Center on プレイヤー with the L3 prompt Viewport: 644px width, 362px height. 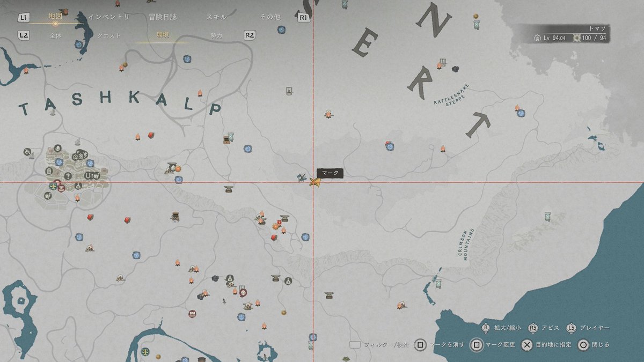pyautogui.click(x=588, y=328)
